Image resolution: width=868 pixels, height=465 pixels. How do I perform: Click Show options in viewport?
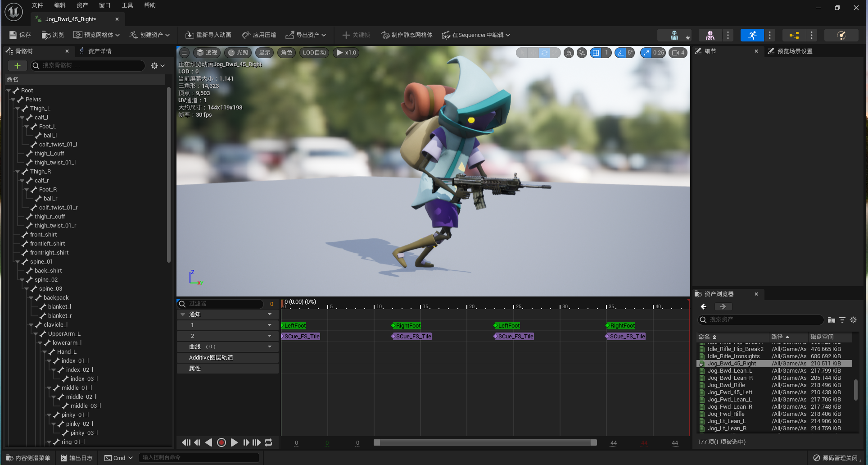pyautogui.click(x=264, y=53)
